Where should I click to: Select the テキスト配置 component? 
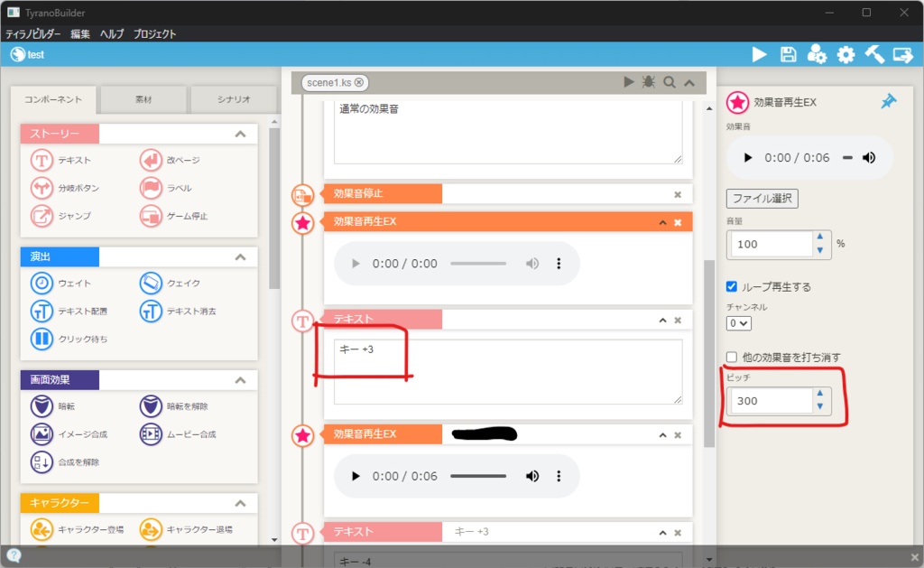tap(69, 311)
